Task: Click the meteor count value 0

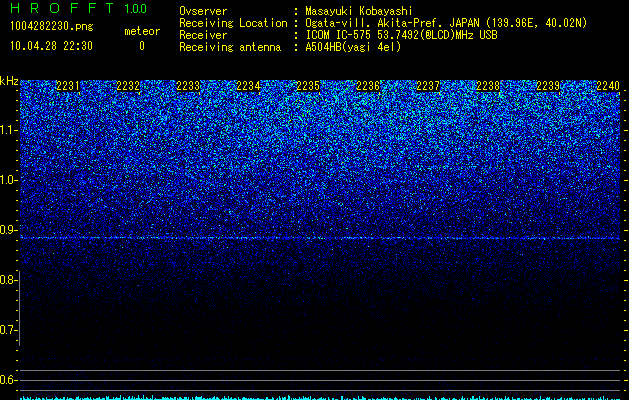Action: 142,46
